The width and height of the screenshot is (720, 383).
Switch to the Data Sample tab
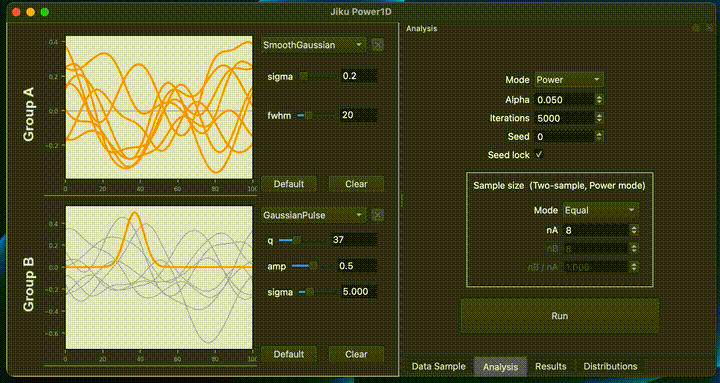point(439,366)
